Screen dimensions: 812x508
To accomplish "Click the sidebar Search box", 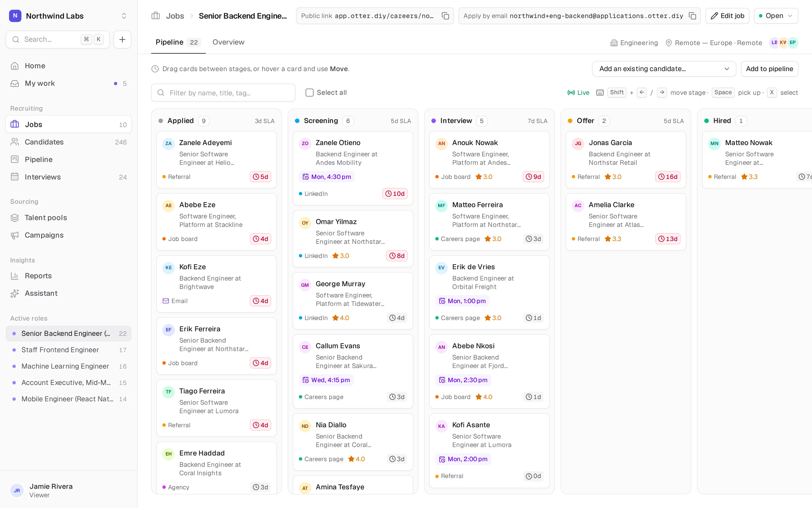I will pyautogui.click(x=58, y=39).
